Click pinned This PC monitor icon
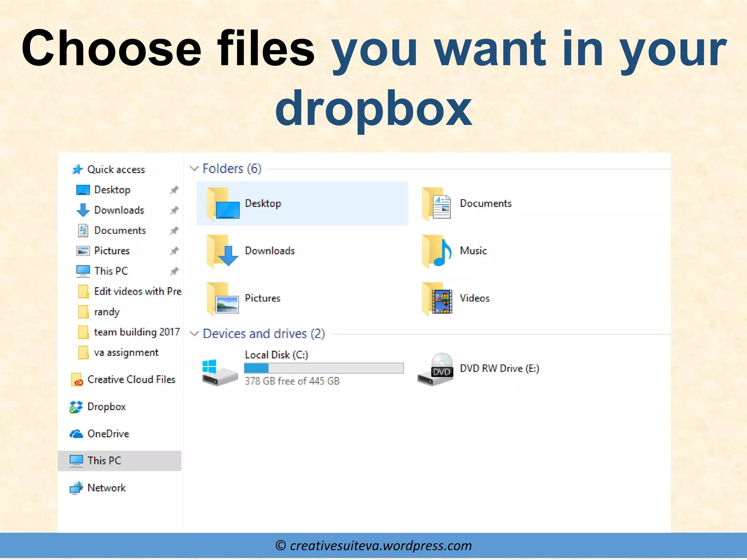 (83, 271)
